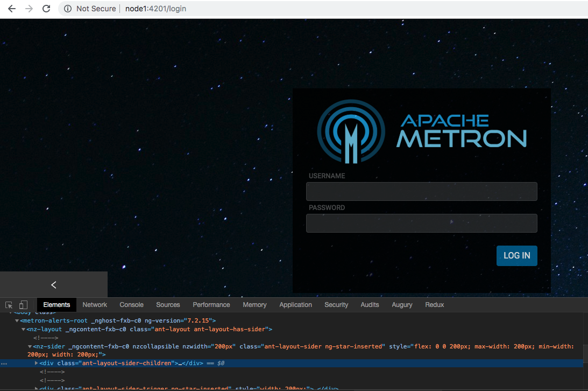Open the Redux tab
The height and width of the screenshot is (391, 588).
point(434,305)
